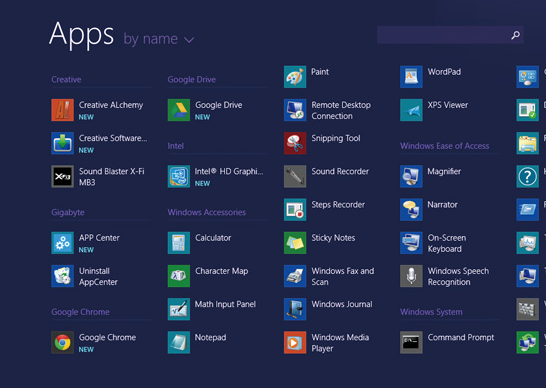
Task: Click the Steps Recorder label text
Action: click(x=338, y=205)
